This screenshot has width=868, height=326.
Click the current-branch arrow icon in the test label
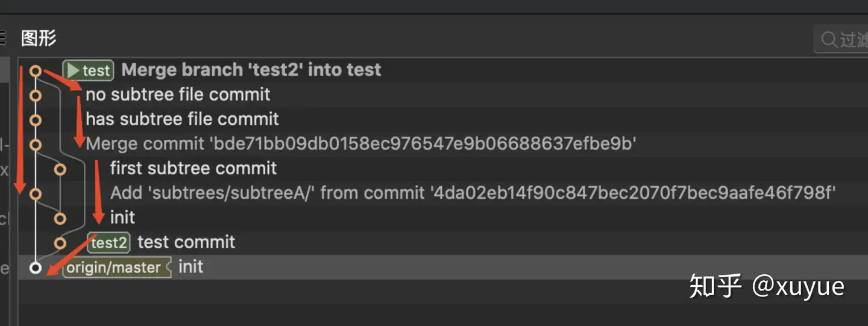click(74, 71)
